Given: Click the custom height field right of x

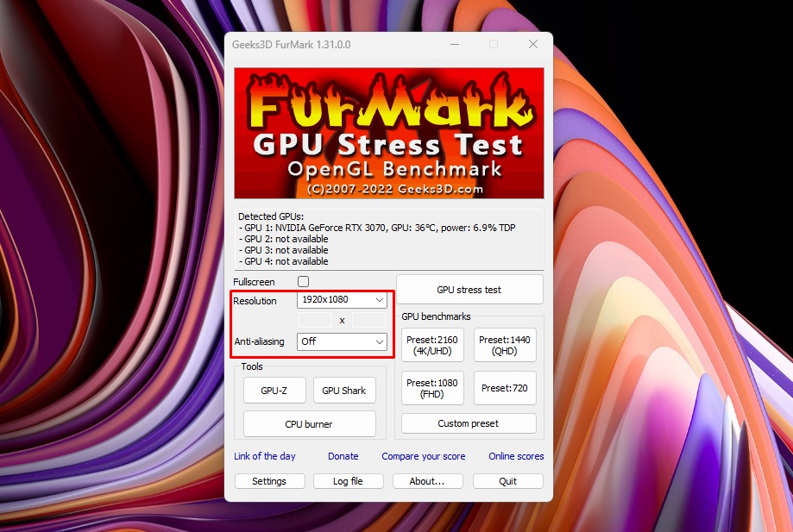Looking at the screenshot, I should (x=369, y=320).
